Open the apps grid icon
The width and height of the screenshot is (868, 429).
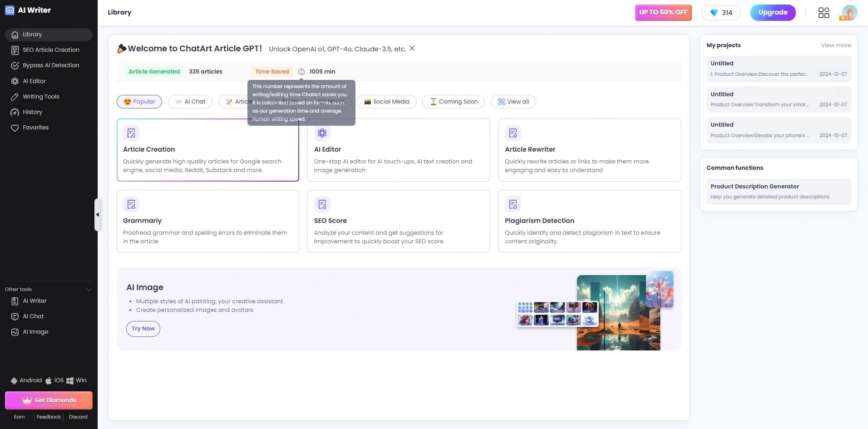coord(824,13)
